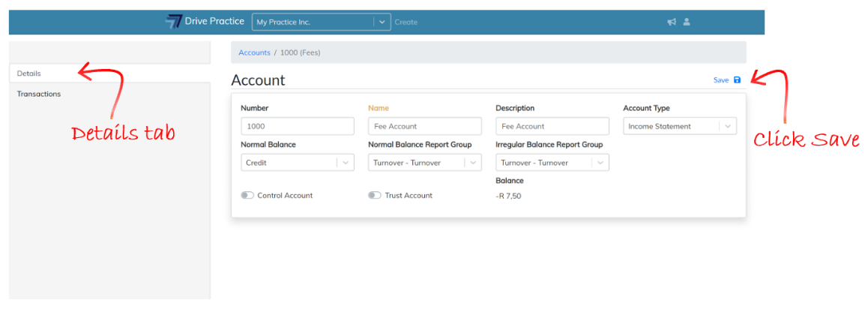Open the Account Type dropdown
The image size is (868, 318).
(727, 127)
